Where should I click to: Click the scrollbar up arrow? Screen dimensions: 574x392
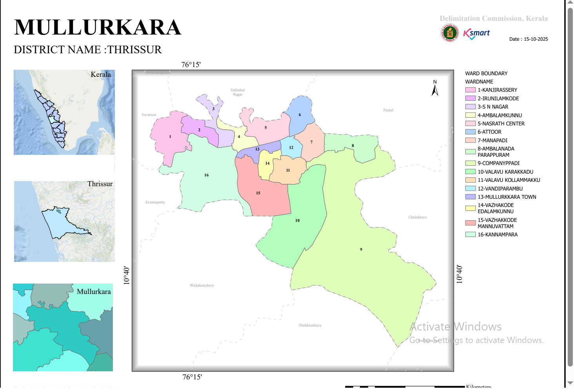(x=570, y=3)
